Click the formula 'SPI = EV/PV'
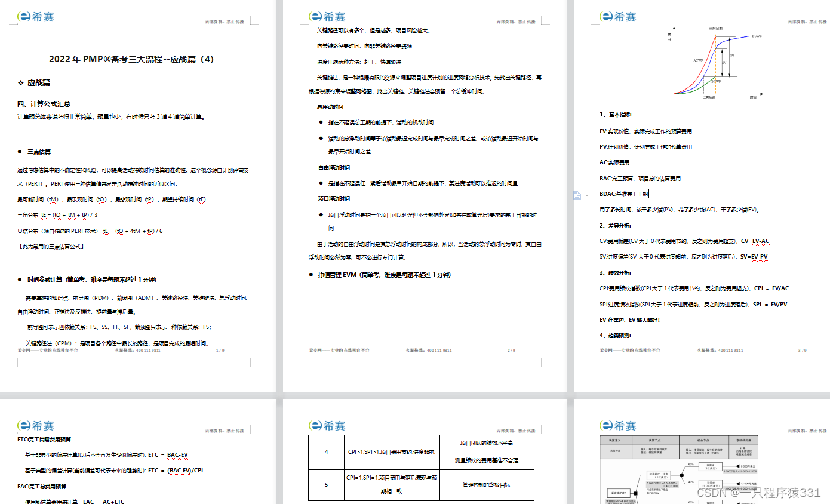The height and width of the screenshot is (504, 830). (x=770, y=304)
